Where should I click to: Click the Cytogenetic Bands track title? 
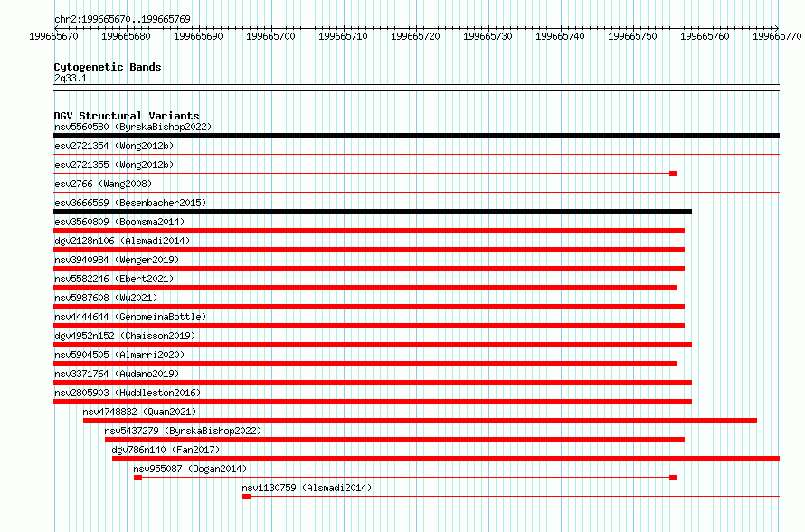[x=108, y=67]
